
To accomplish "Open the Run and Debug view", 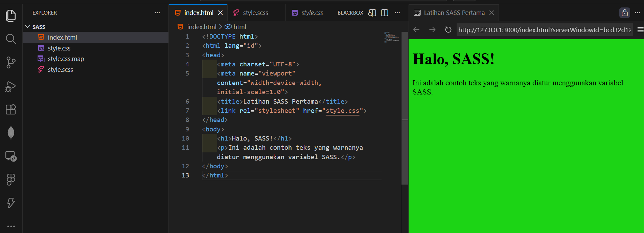I will click(11, 86).
